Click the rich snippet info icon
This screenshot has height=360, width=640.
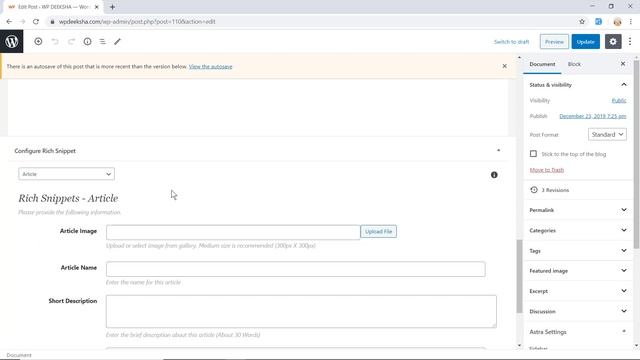(494, 175)
